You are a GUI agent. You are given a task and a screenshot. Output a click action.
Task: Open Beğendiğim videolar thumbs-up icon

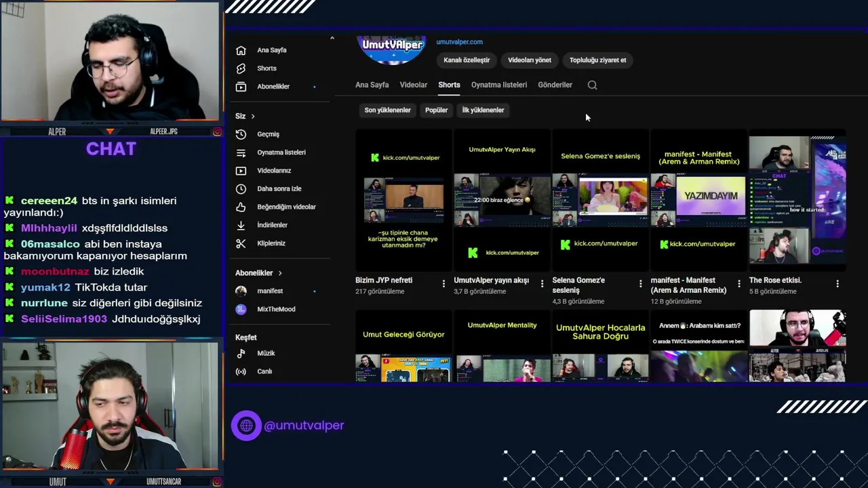241,207
